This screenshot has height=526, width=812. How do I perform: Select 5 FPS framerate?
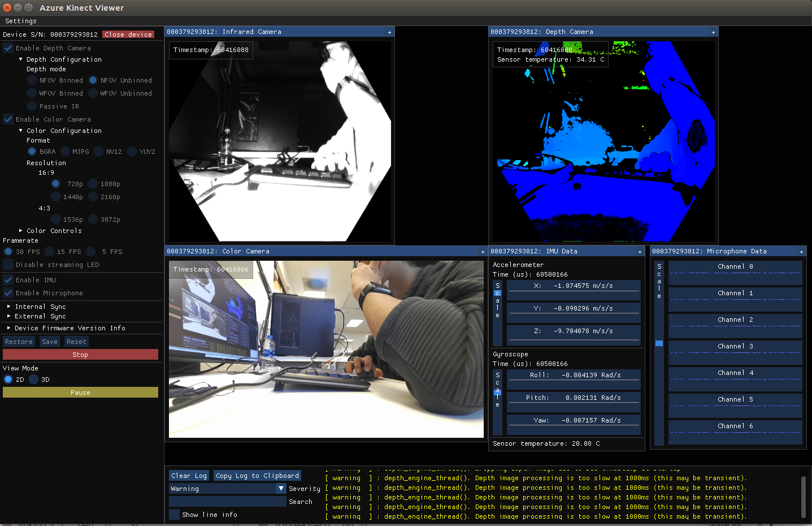pyautogui.click(x=90, y=252)
